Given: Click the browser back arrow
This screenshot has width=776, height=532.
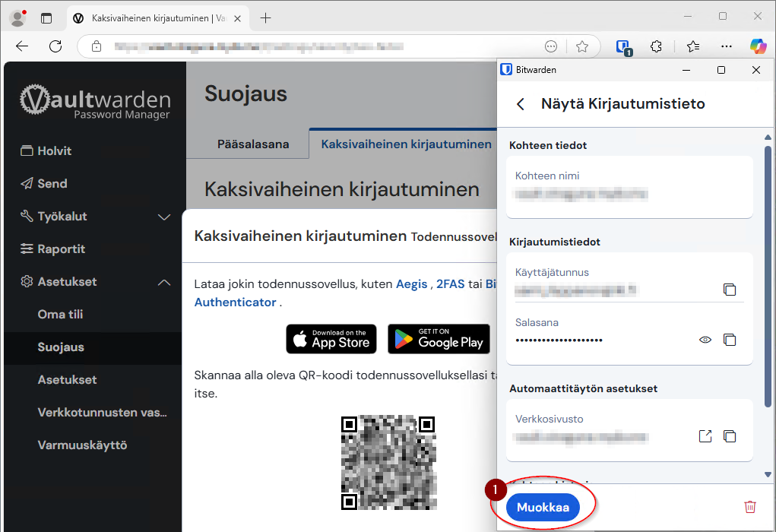Looking at the screenshot, I should [22, 46].
